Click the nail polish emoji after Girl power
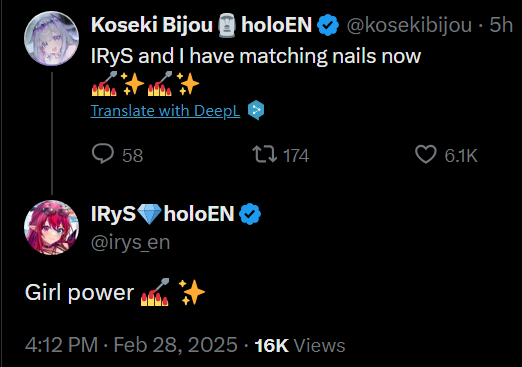This screenshot has width=522, height=367. [155, 292]
